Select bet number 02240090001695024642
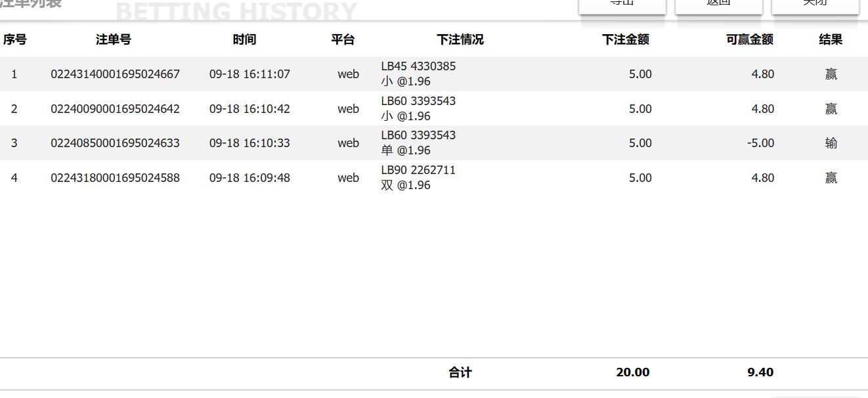The height and width of the screenshot is (398, 868). click(115, 109)
